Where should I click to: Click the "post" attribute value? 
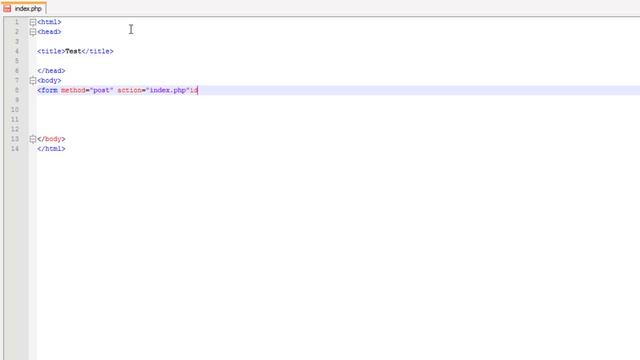pos(101,91)
